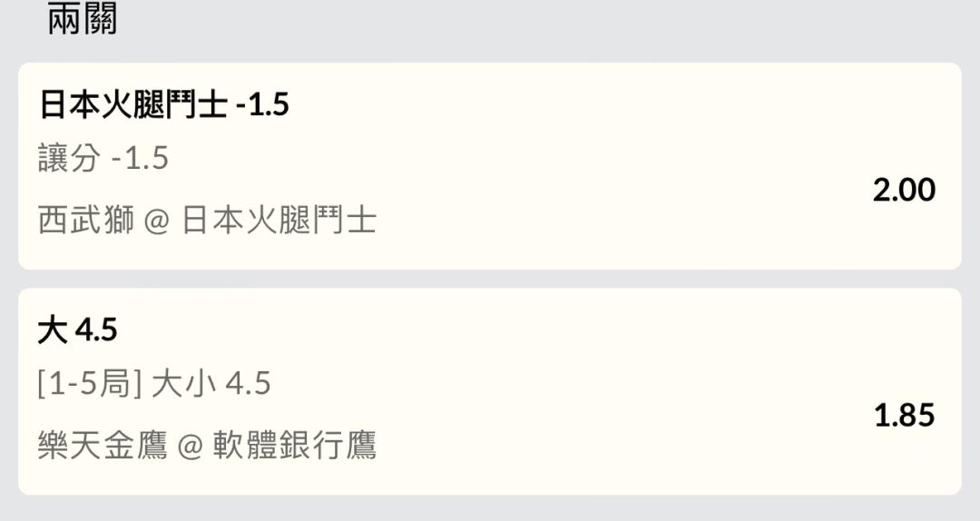Select the 2.00 odds value
The image size is (980, 521).
[904, 190]
